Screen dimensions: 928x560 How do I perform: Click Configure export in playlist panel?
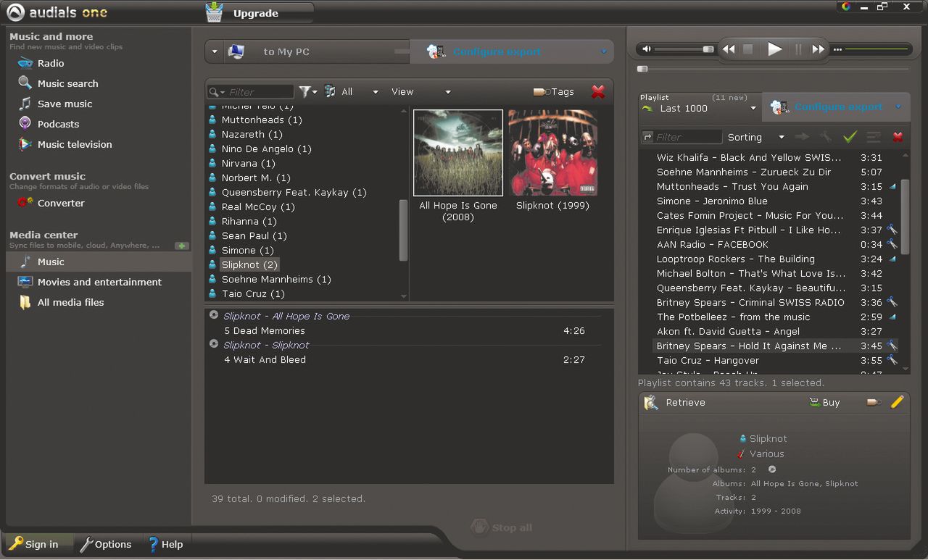tap(838, 107)
